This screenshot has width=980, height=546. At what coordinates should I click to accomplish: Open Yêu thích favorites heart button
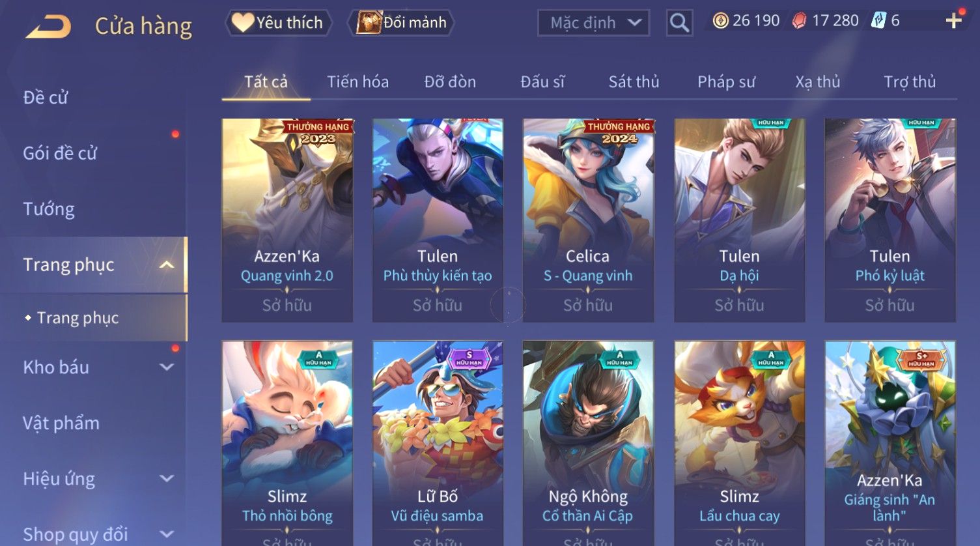278,23
